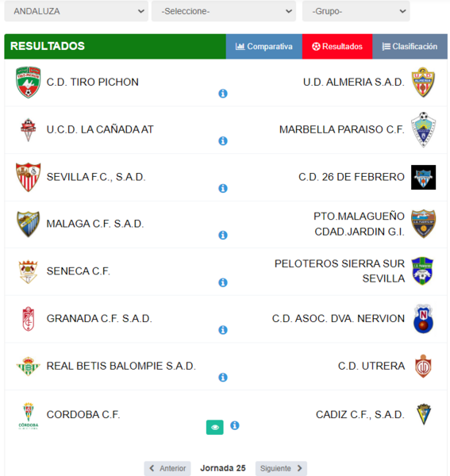Select the Resultados tab
The width and height of the screenshot is (450, 476).
tap(337, 47)
